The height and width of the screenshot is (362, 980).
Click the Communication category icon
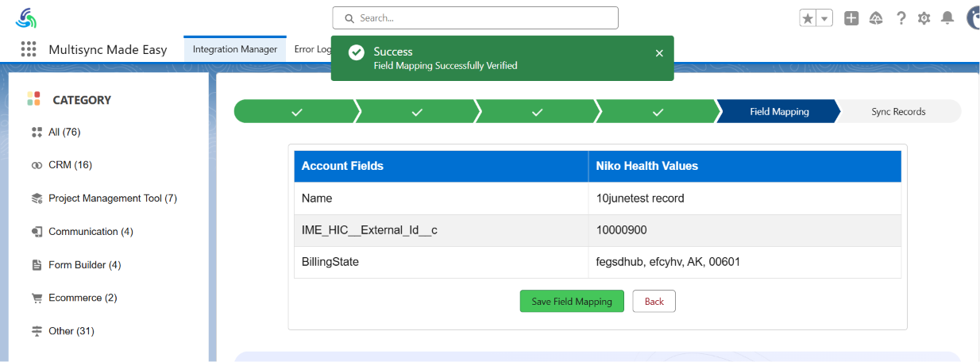pyautogui.click(x=37, y=232)
